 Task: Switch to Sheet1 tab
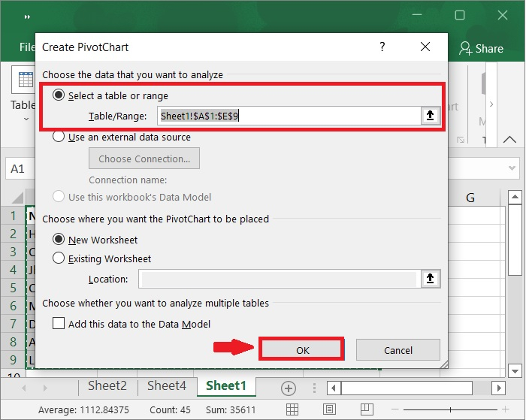(x=226, y=386)
